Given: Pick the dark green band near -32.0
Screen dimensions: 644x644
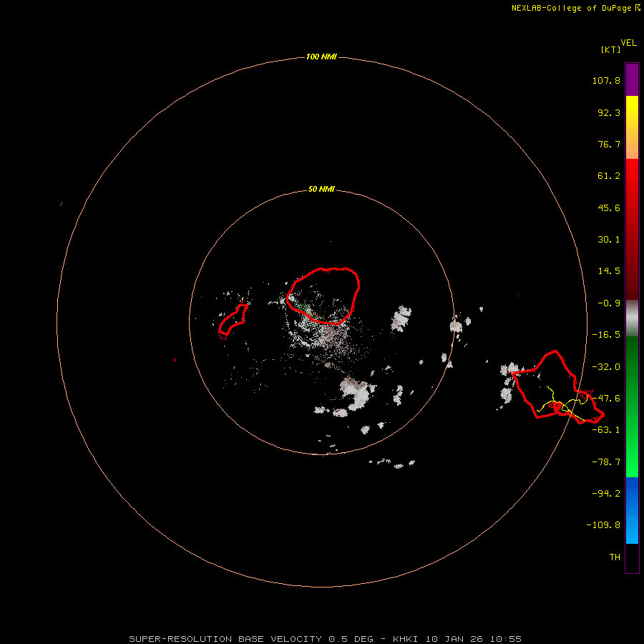Looking at the screenshot, I should point(632,366).
